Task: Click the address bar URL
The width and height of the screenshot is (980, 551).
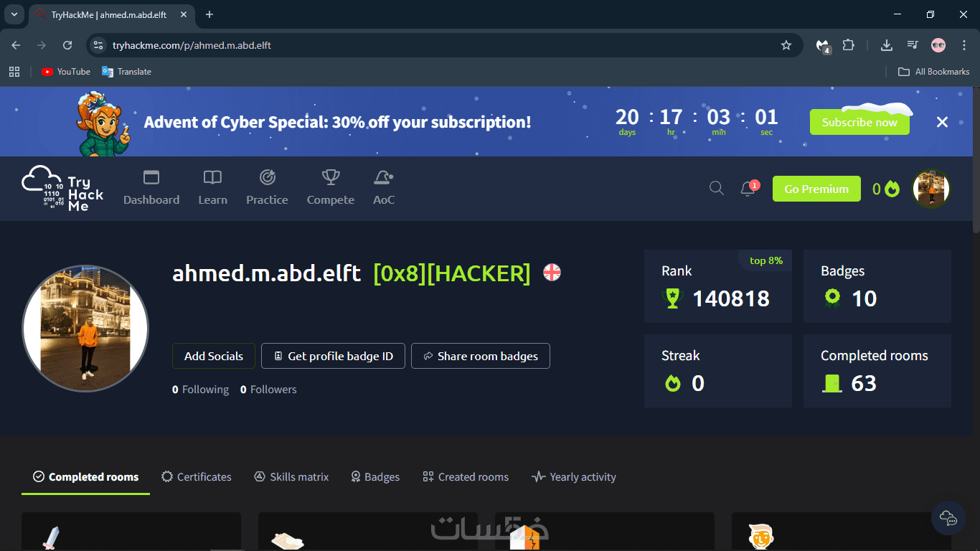Action: pyautogui.click(x=192, y=45)
